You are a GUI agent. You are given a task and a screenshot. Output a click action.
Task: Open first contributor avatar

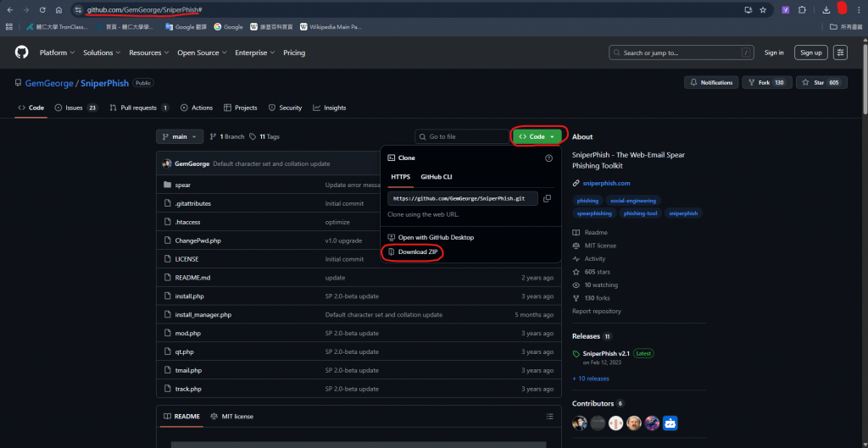point(580,423)
